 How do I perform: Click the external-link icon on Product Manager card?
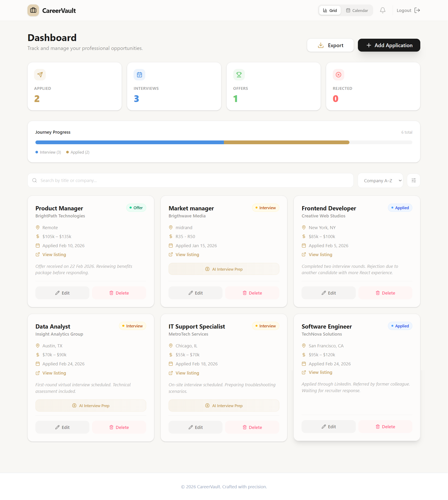38,254
